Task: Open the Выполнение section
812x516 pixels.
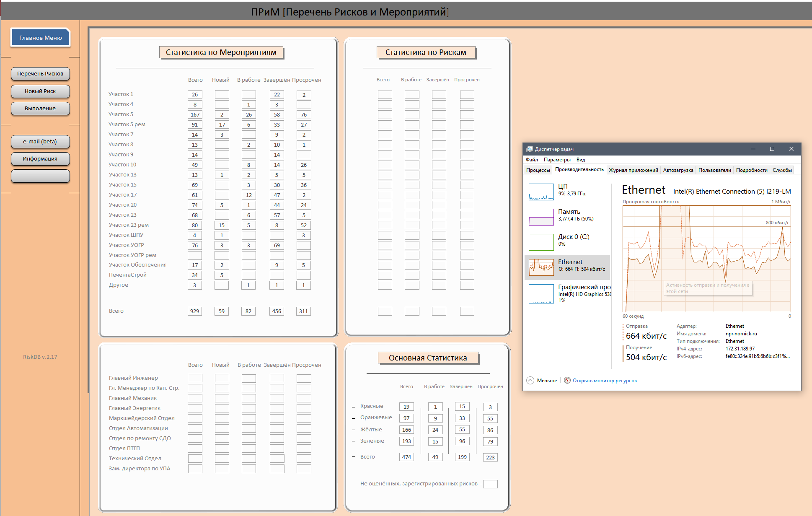Action: pyautogui.click(x=40, y=109)
